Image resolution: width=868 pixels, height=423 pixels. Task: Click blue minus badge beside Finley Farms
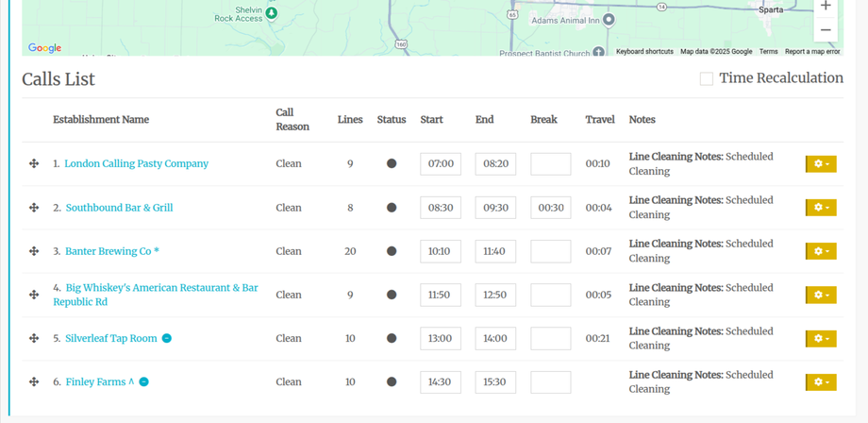[x=144, y=381]
